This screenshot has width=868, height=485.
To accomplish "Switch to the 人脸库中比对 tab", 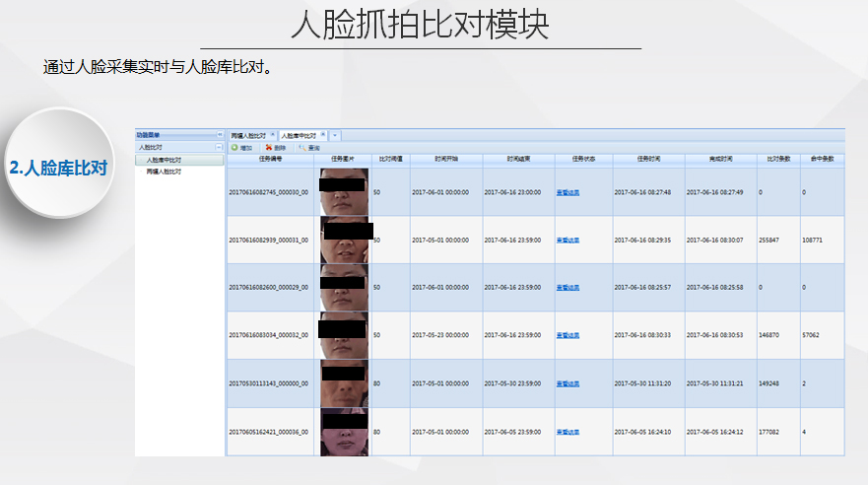I will (x=299, y=134).
